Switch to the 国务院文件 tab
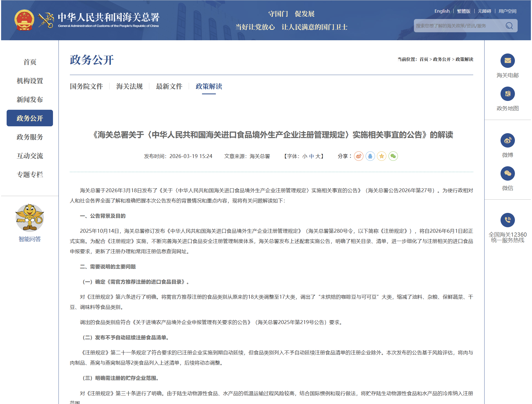The image size is (532, 404). coord(86,86)
